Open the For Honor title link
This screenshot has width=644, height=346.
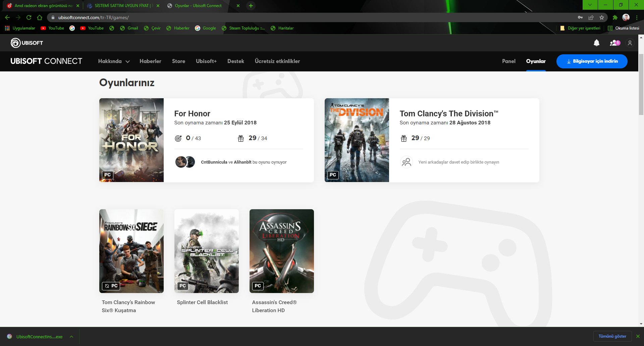(x=192, y=114)
